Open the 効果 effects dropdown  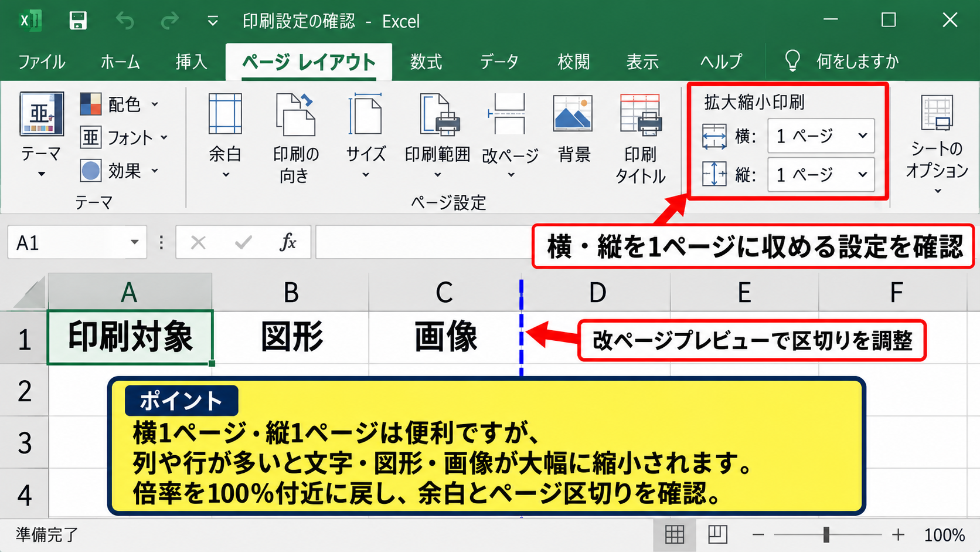point(120,171)
